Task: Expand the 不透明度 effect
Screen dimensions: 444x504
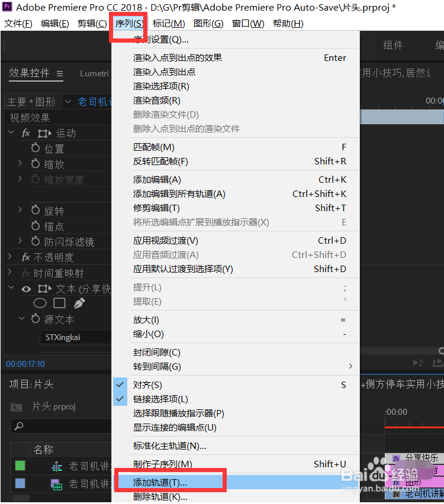Action: click(x=9, y=257)
